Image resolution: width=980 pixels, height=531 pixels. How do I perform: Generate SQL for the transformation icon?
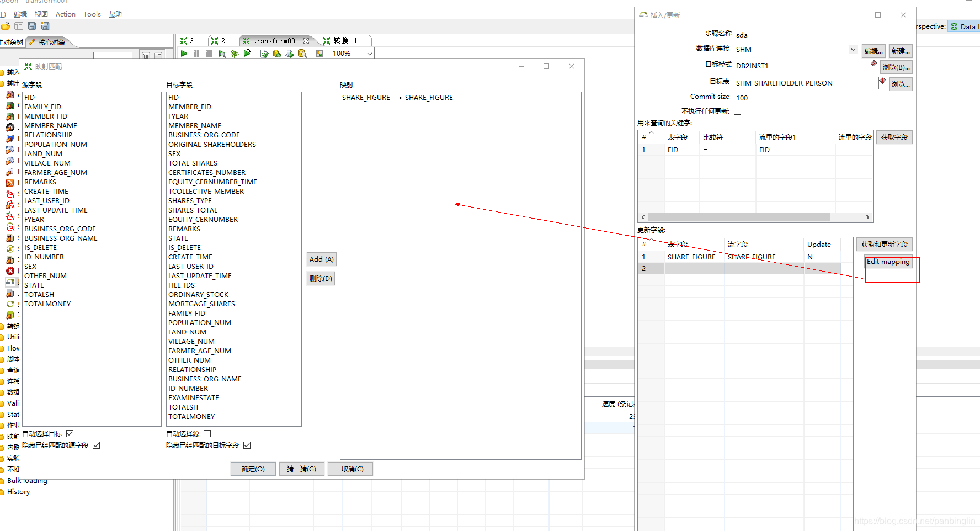point(290,54)
